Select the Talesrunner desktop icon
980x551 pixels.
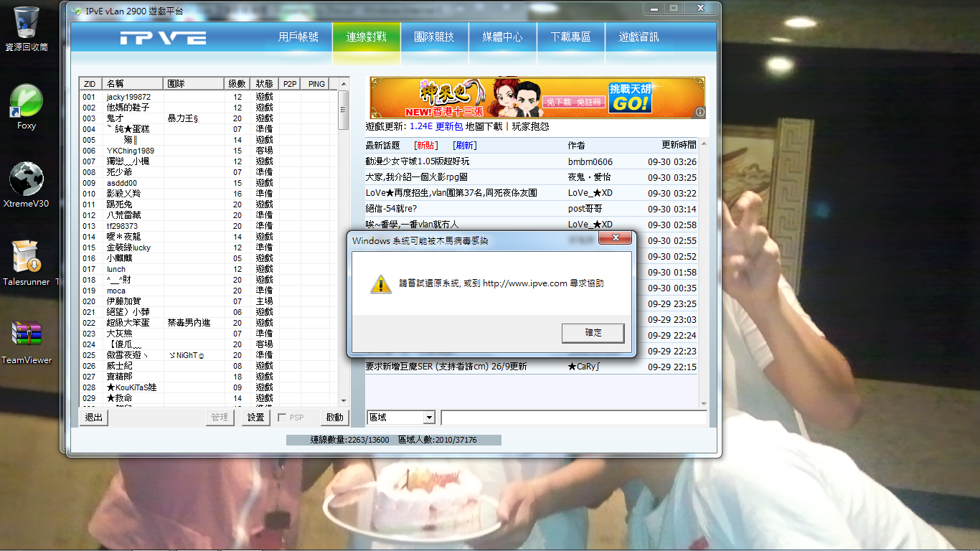pos(27,263)
